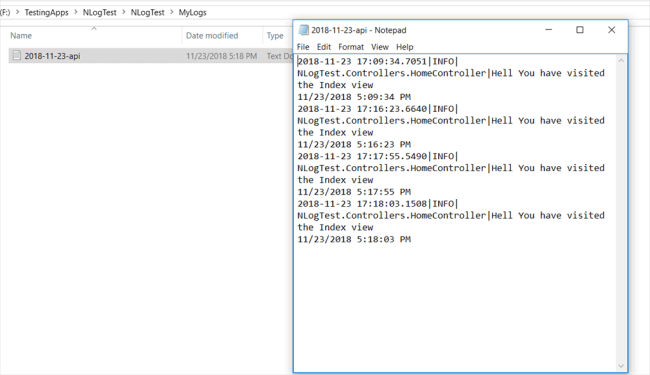
Task: Sort files by Name column header
Action: (x=21, y=36)
